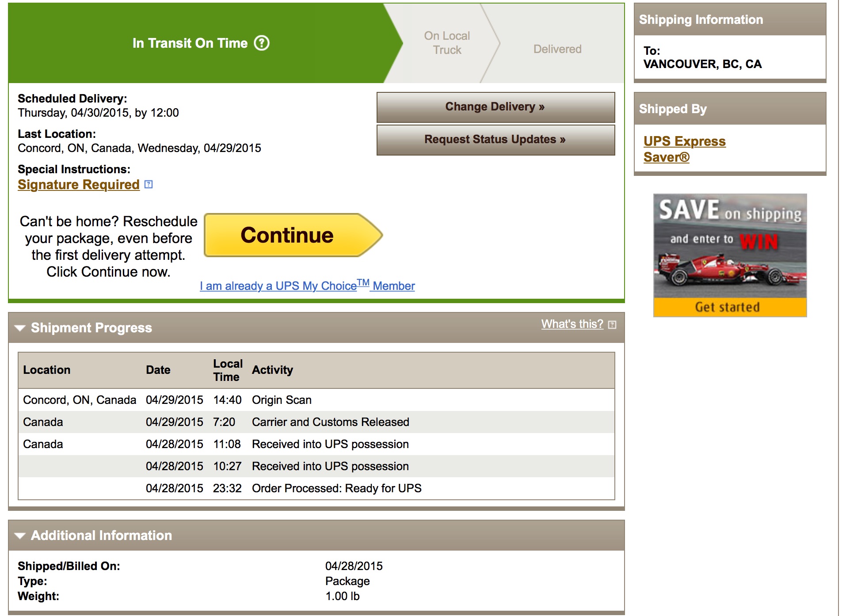The image size is (846, 616).
Task: Click the Request Status Updates button
Action: coord(495,140)
